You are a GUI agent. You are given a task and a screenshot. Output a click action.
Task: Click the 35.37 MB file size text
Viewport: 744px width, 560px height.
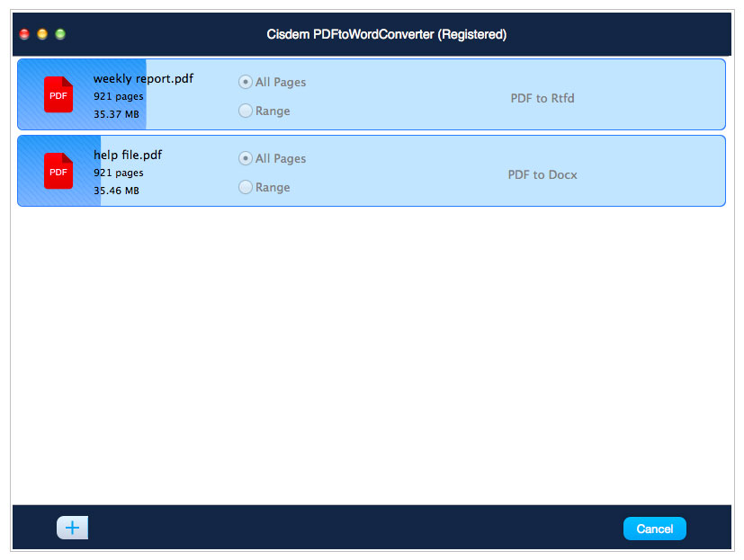coord(116,114)
